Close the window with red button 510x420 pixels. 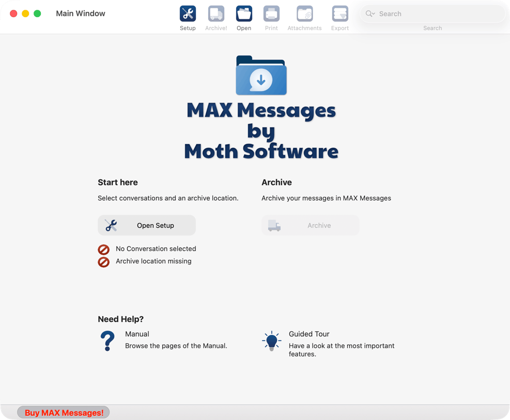13,13
